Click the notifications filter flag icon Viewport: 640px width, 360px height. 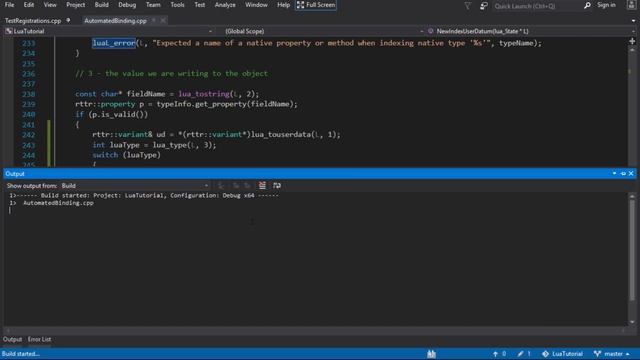[x=468, y=6]
